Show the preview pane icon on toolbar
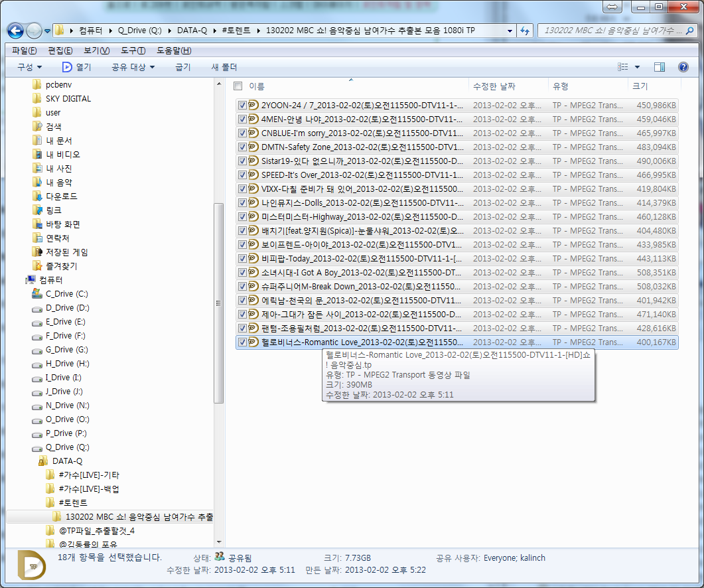This screenshot has height=588, width=704. pyautogui.click(x=658, y=66)
